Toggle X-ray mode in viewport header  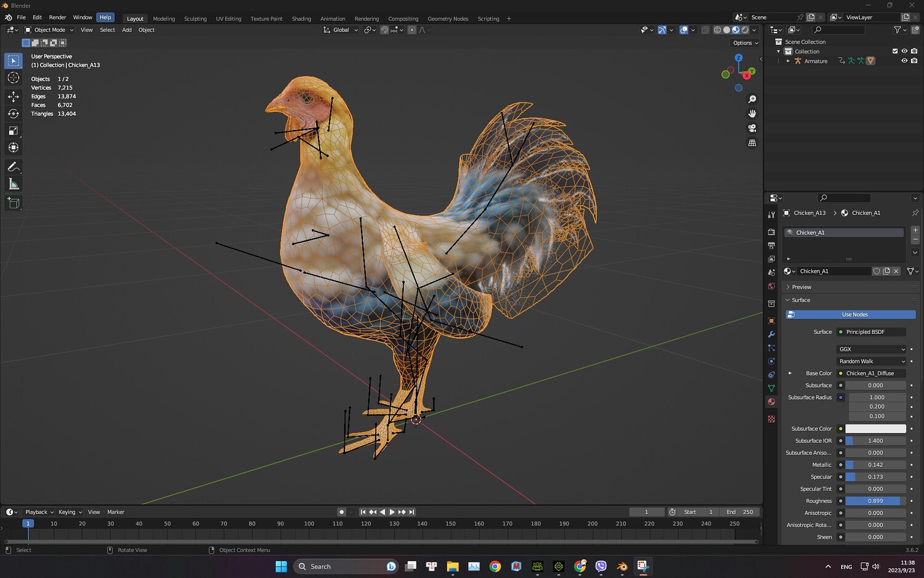705,30
